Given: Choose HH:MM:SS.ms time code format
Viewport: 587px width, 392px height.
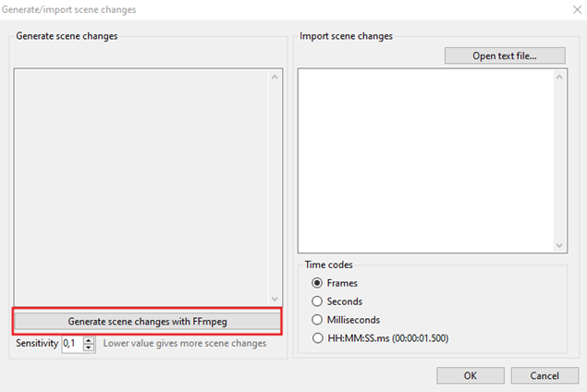Looking at the screenshot, I should [380, 338].
